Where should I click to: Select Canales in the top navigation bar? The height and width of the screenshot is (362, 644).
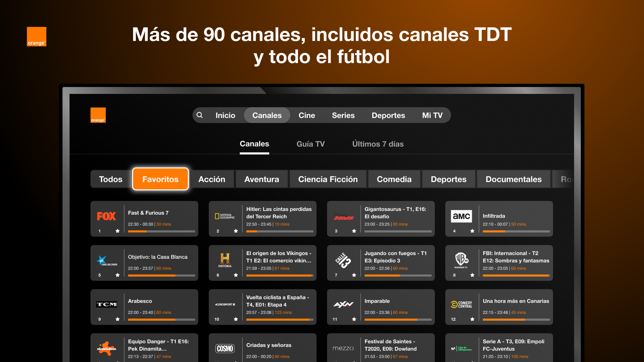coord(267,115)
